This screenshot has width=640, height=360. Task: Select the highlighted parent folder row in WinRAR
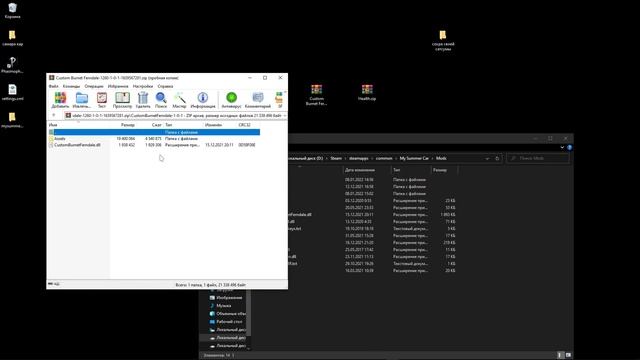coord(154,132)
